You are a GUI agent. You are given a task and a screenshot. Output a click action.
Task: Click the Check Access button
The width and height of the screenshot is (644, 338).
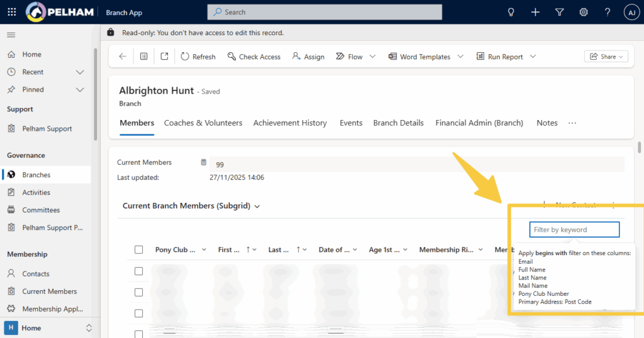click(x=254, y=57)
